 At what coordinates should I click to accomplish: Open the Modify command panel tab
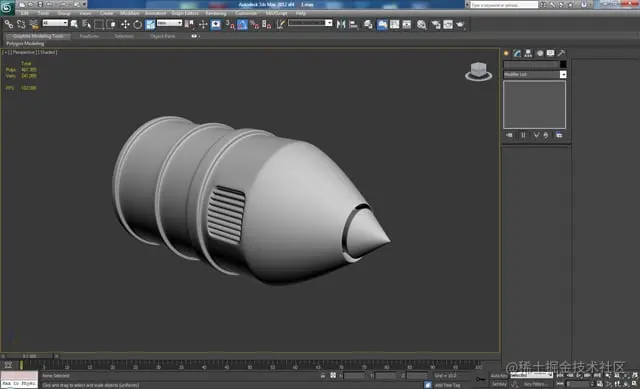(517, 53)
